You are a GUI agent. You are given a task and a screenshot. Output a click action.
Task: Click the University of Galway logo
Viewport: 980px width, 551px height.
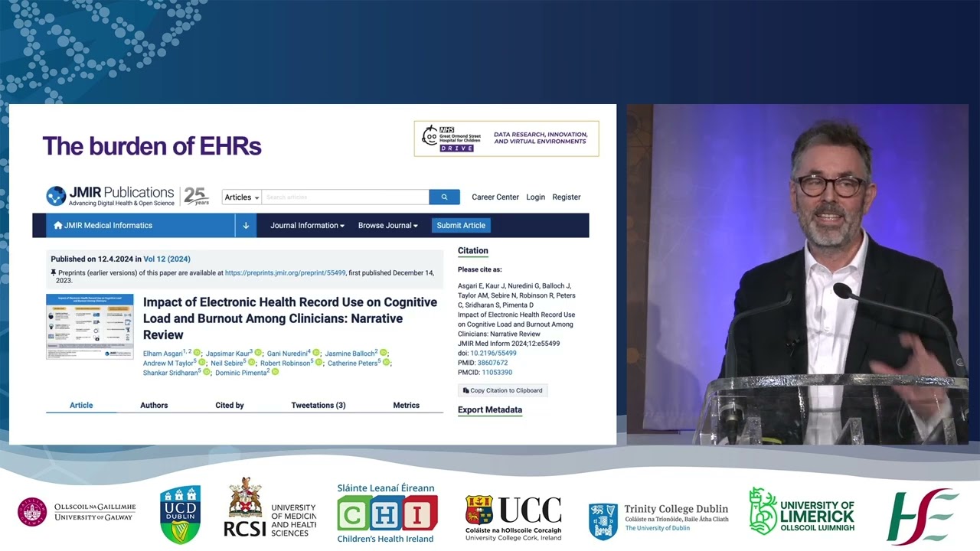pyautogui.click(x=77, y=512)
